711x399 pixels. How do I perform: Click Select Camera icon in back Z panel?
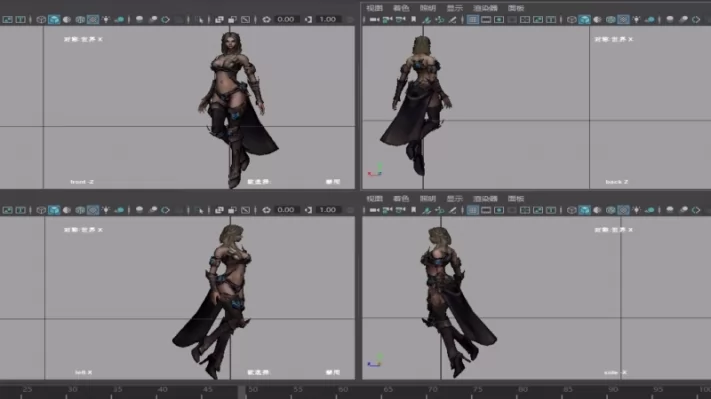[x=375, y=19]
